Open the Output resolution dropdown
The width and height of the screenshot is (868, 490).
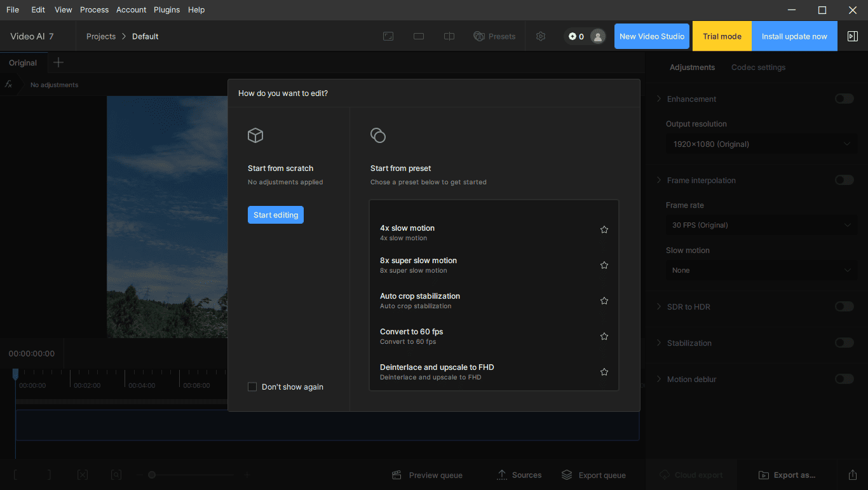tap(761, 144)
